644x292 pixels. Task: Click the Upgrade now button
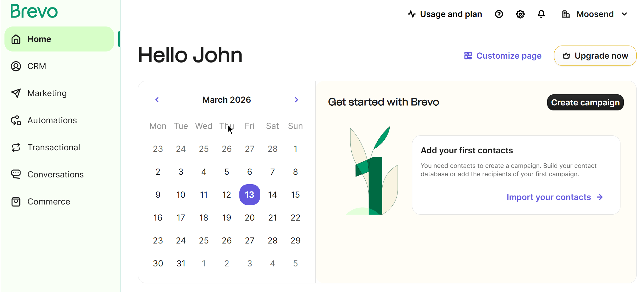coord(595,56)
